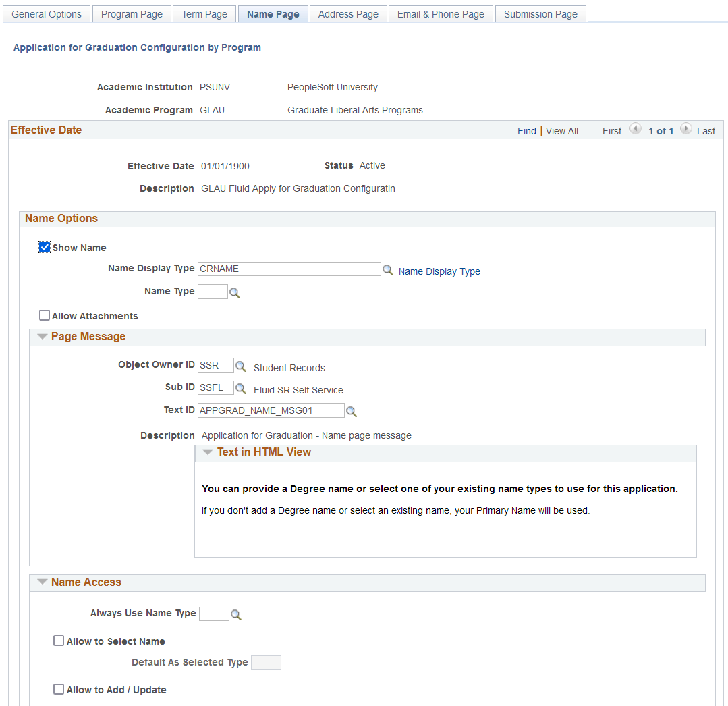The width and height of the screenshot is (728, 706).
Task: Switch to the Program Page tab
Action: coord(132,14)
